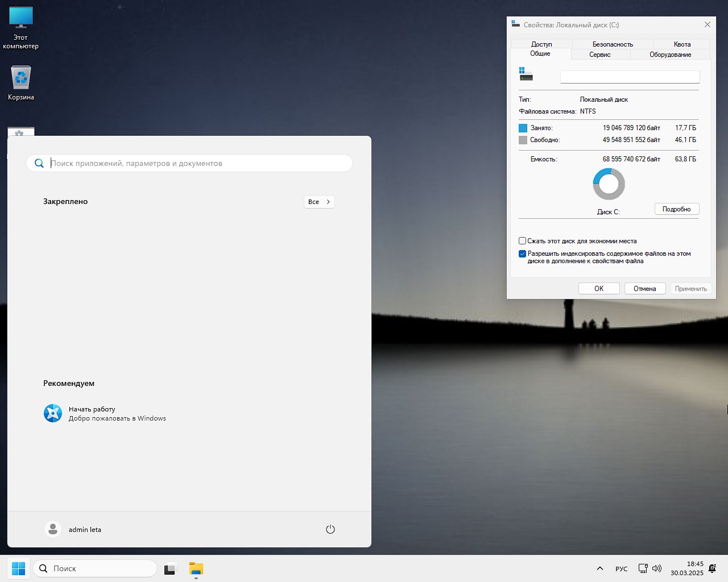Switch to the Доступ tab

[x=541, y=44]
